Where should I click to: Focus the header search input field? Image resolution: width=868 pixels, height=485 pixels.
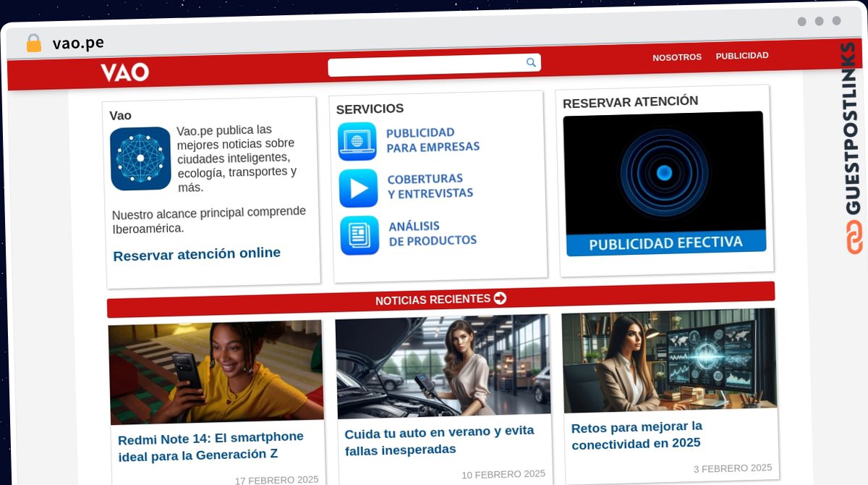pos(434,64)
